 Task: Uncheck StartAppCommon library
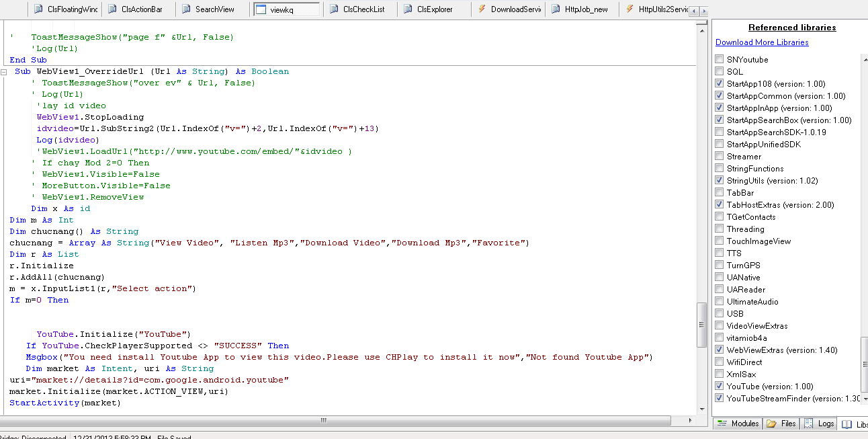[x=720, y=95]
